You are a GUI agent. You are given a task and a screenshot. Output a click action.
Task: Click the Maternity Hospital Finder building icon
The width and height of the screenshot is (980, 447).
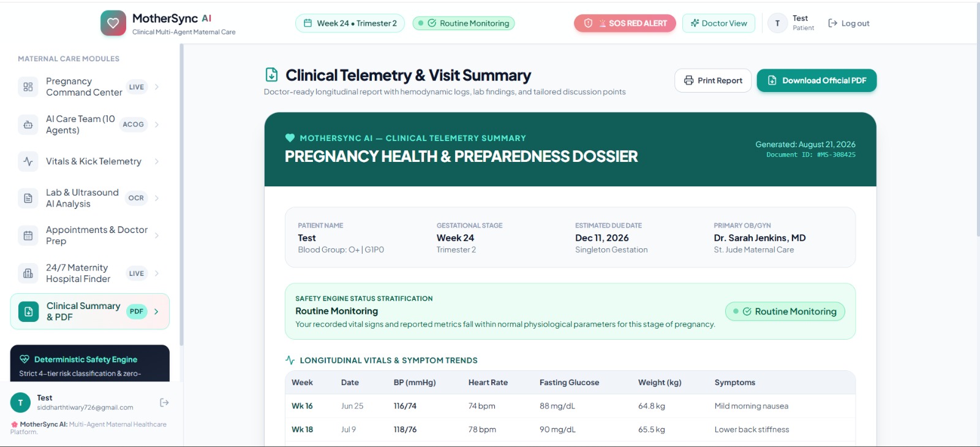[x=28, y=273]
